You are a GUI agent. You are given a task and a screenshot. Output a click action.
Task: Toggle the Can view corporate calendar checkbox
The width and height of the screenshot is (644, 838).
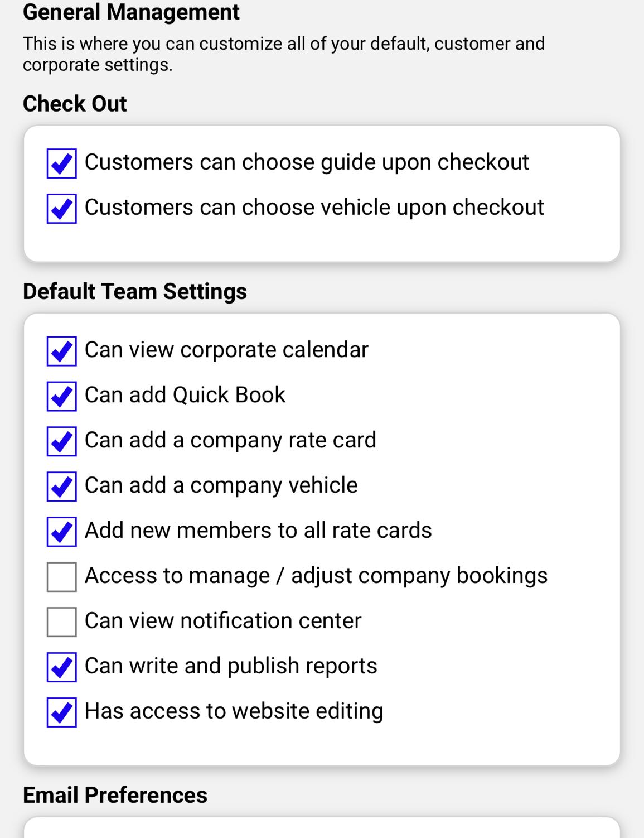61,351
